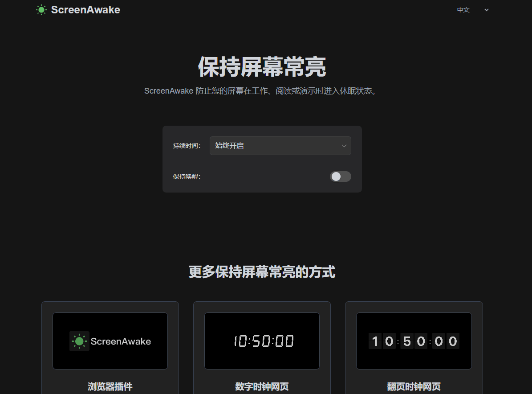
Task: Open the 数字时钟网页 card title
Action: (262, 386)
